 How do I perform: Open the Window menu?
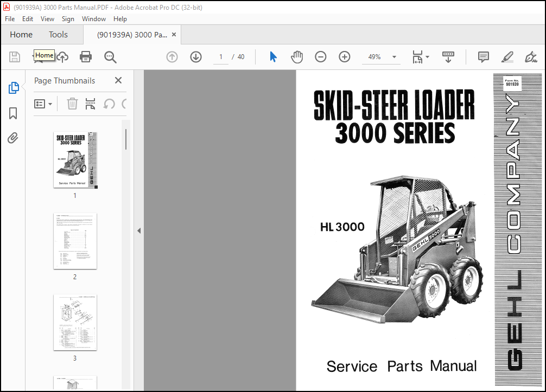pos(94,19)
